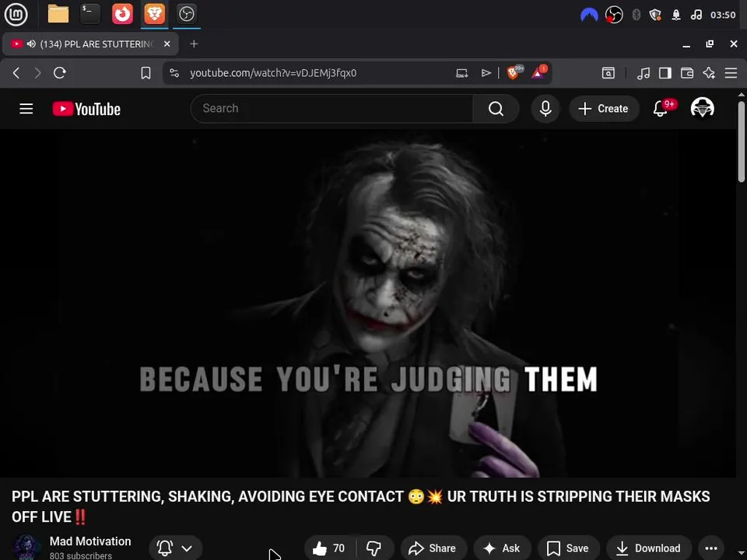Click the page vertical scrollbar
Image resolution: width=747 pixels, height=560 pixels.
point(742,142)
